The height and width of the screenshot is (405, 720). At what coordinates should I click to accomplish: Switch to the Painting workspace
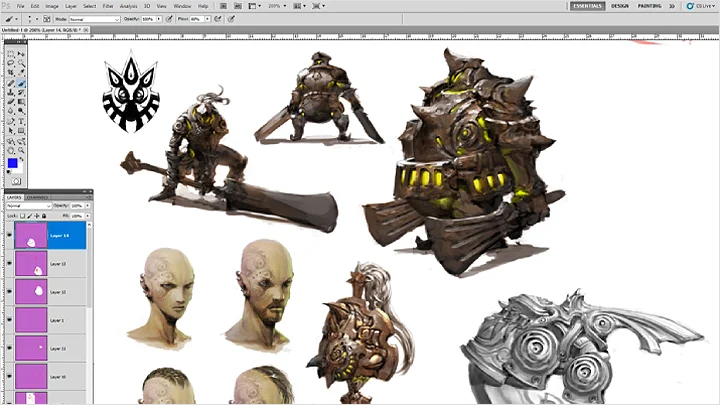(650, 6)
